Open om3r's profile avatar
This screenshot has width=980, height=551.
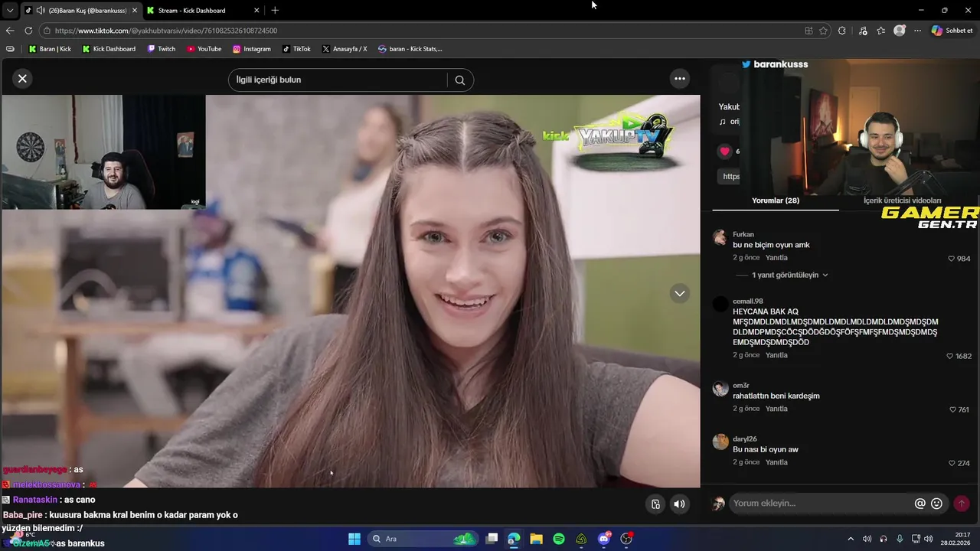point(720,388)
